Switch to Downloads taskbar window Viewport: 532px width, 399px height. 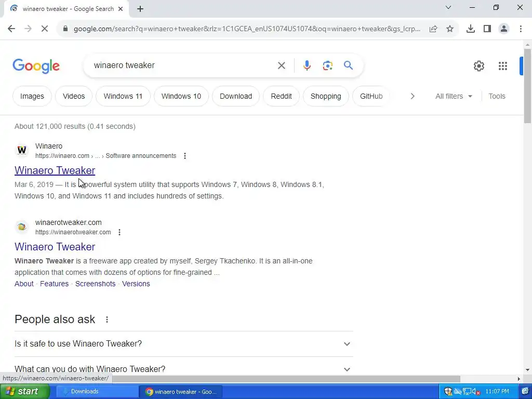[x=97, y=392]
